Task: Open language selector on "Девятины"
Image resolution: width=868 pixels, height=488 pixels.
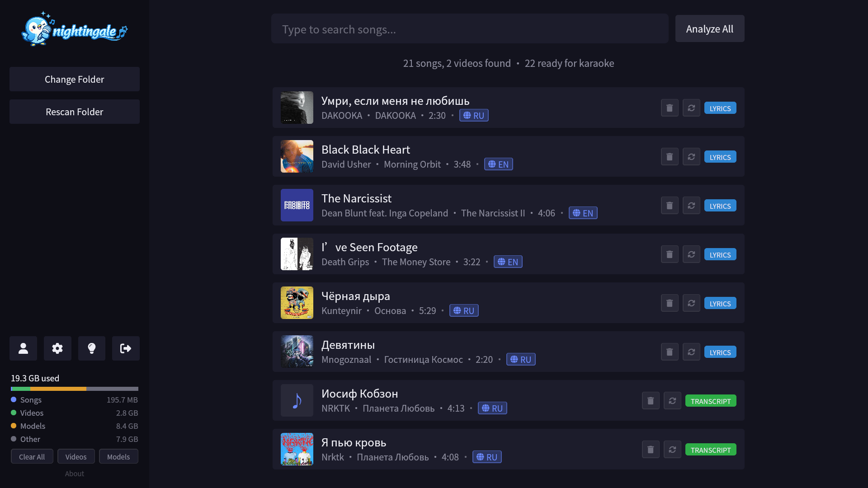Action: (521, 359)
